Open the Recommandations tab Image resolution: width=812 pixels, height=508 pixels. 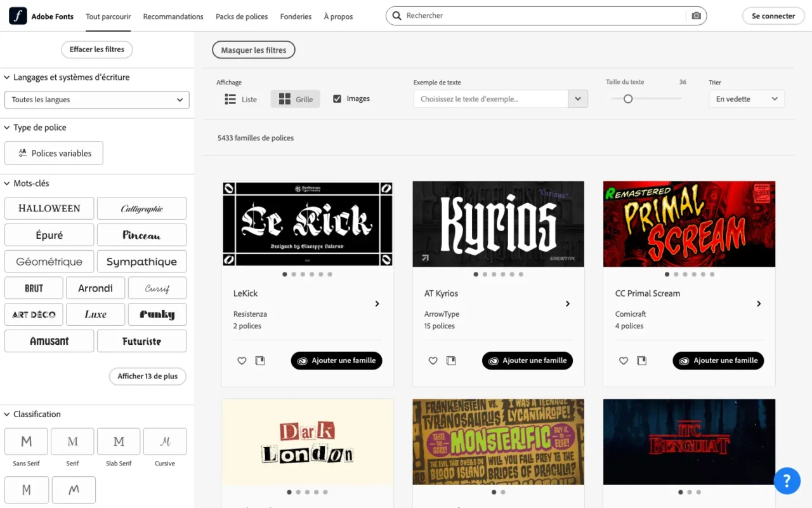tap(173, 17)
